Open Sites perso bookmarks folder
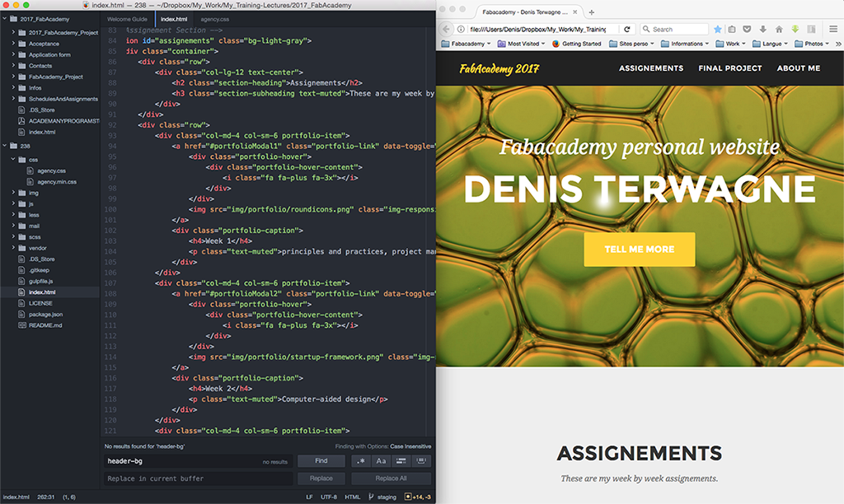This screenshot has width=844, height=504. coord(632,44)
